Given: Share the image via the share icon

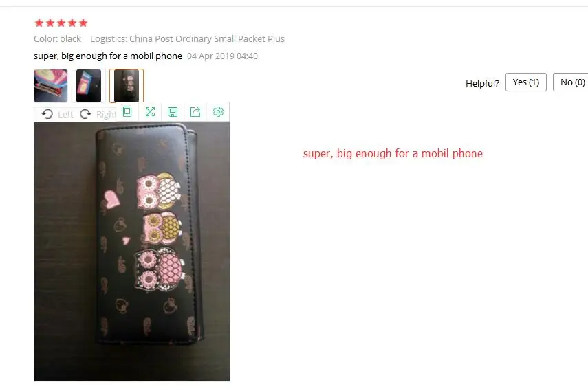Looking at the screenshot, I should pyautogui.click(x=195, y=112).
